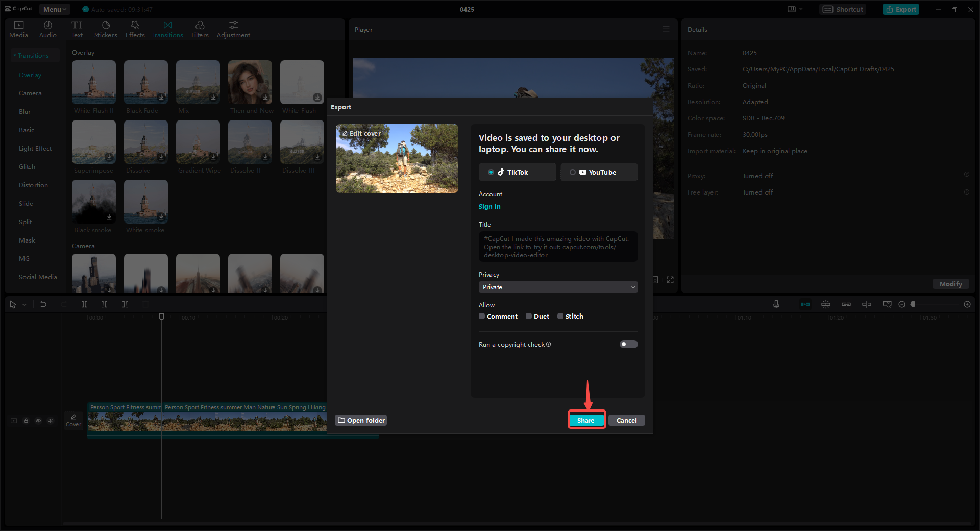Open the player hamburger menu icon

[666, 29]
